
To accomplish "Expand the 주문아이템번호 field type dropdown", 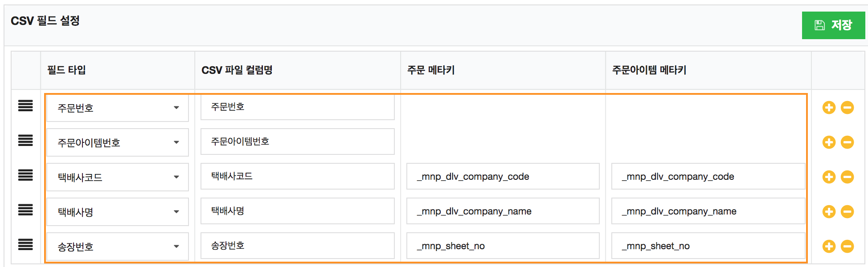I will tap(118, 143).
